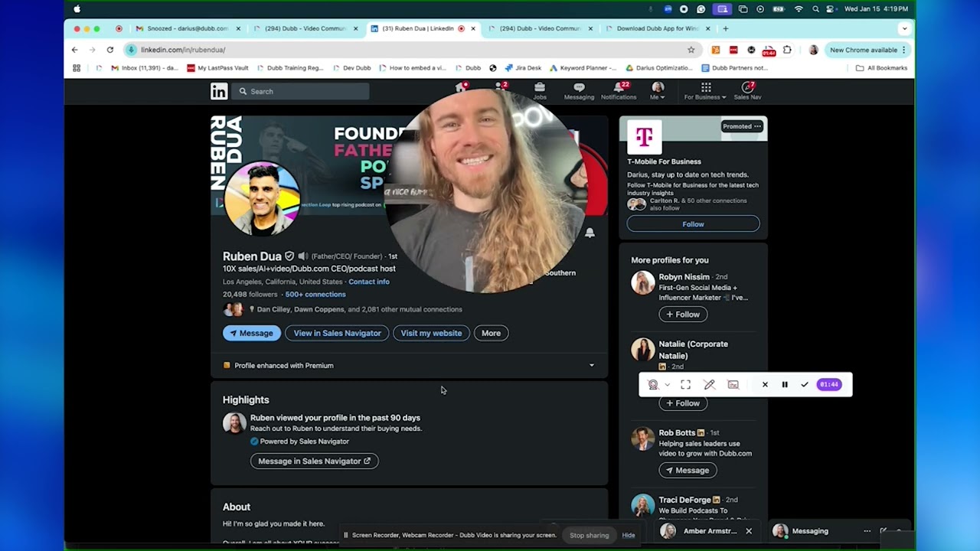Open the webcam options chevron in recorder

(668, 384)
